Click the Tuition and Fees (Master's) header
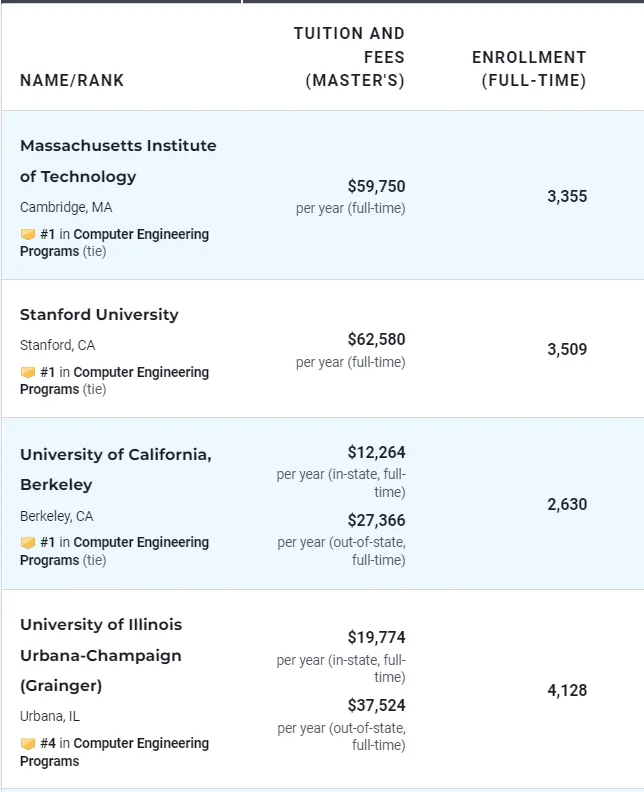The image size is (644, 792). [350, 57]
